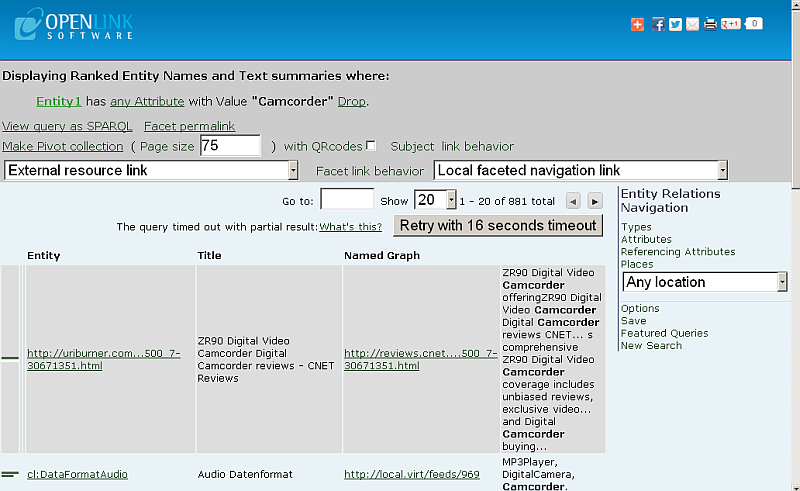Open Featured Queries in sidebar
The width and height of the screenshot is (800, 491).
click(664, 333)
